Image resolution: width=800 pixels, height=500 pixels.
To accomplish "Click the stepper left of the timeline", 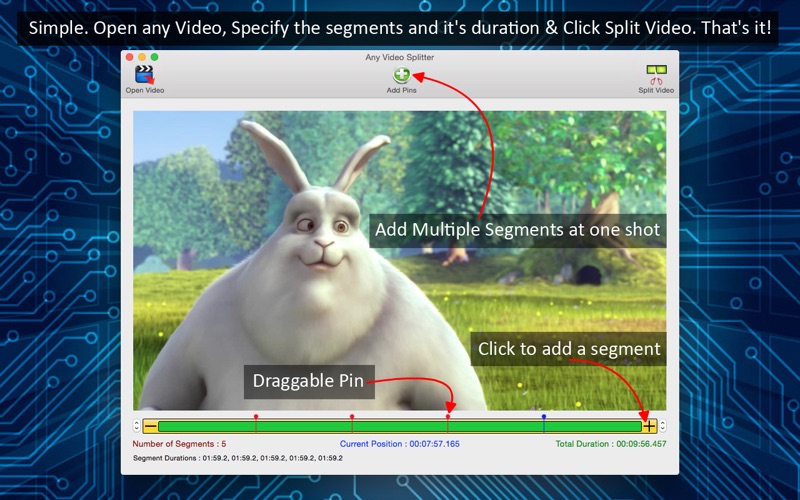I will tap(136, 426).
